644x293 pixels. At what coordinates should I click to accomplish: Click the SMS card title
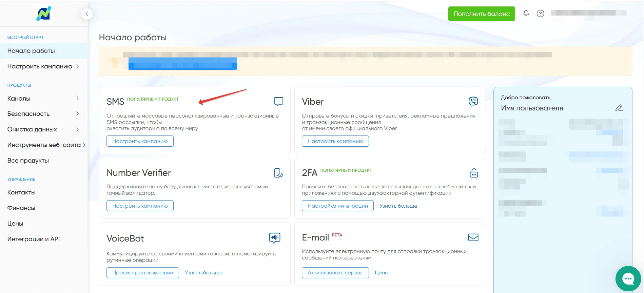click(x=115, y=102)
